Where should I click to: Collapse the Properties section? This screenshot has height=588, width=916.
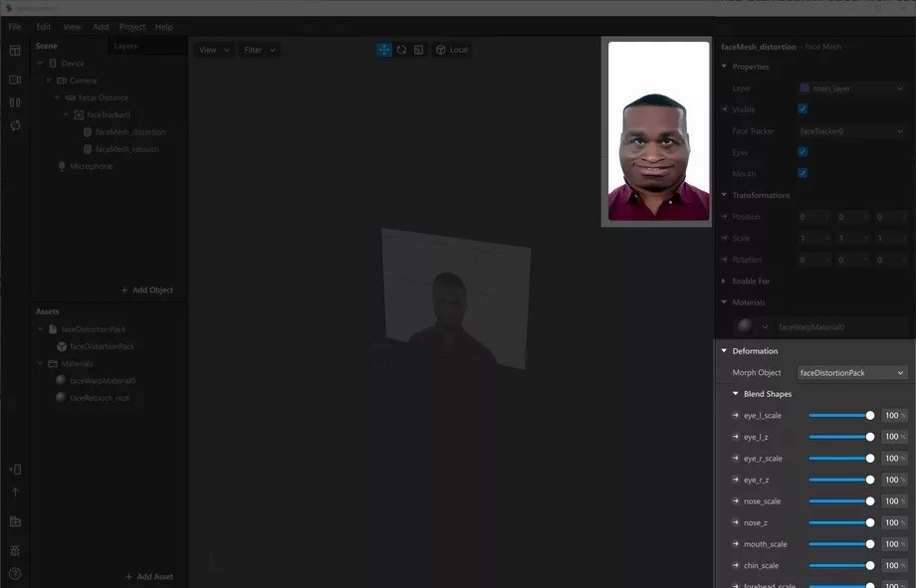click(x=724, y=67)
